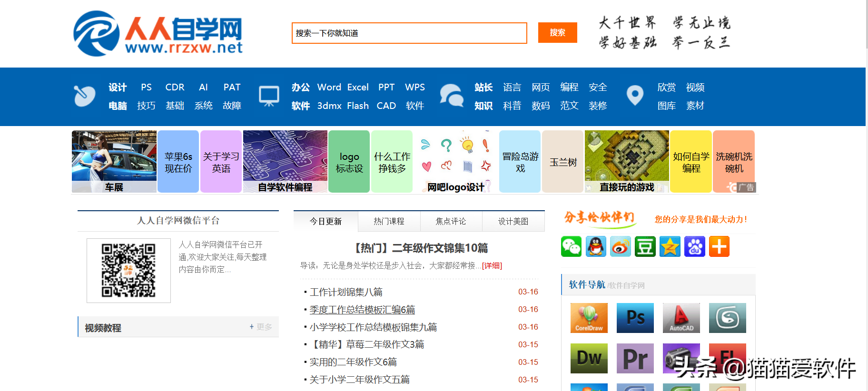
Task: Click the 如何自学编程 yellow tile
Action: (691, 162)
